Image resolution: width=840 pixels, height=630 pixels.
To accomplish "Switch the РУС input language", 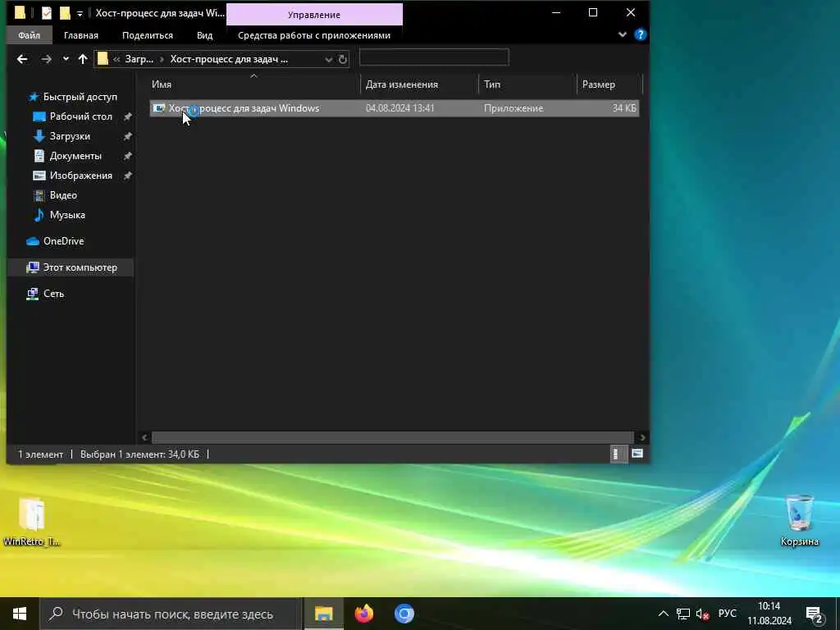I will coord(727,614).
